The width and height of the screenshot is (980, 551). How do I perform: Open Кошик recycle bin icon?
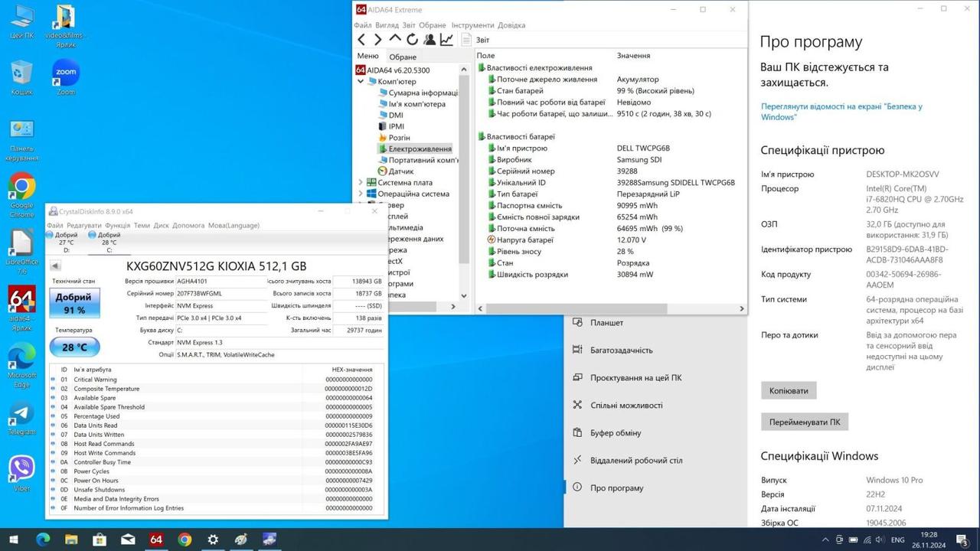pos(21,78)
